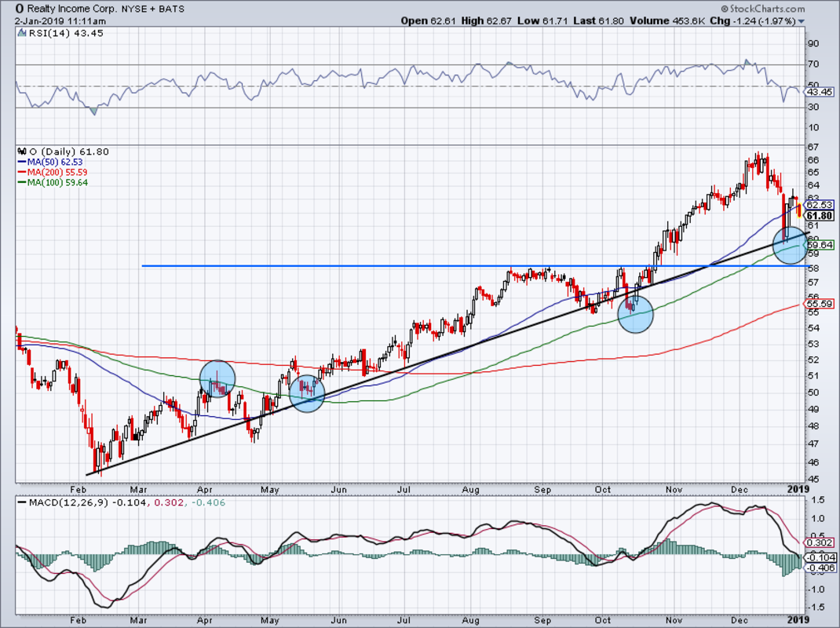
Task: Click the High 62.67 value in header
Action: coord(487,21)
